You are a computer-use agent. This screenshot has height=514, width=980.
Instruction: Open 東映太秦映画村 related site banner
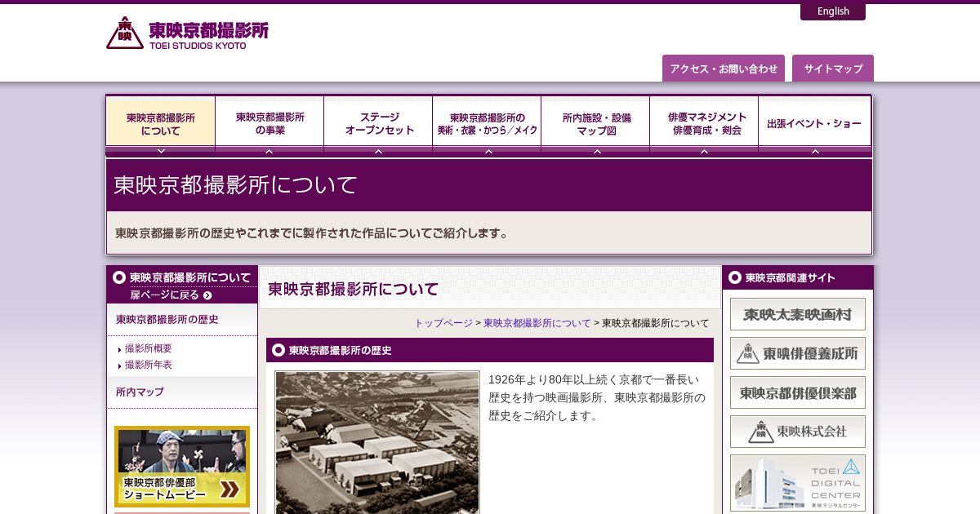[x=798, y=314]
